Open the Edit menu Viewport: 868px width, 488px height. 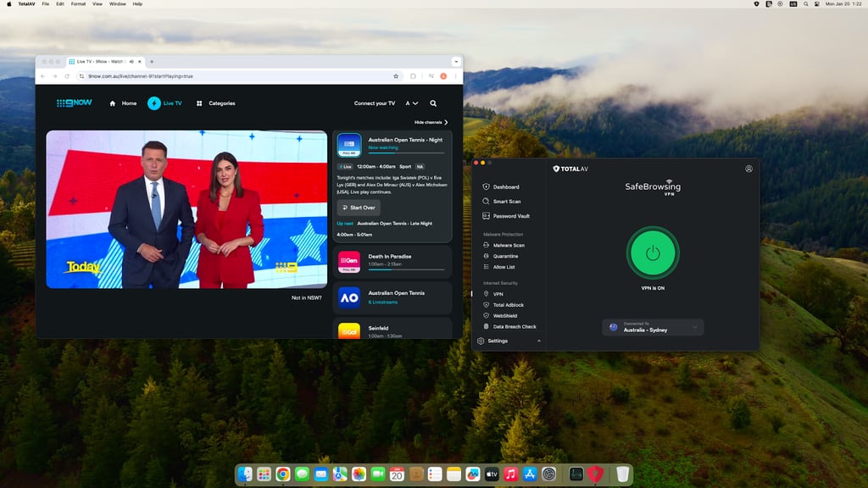[x=60, y=4]
